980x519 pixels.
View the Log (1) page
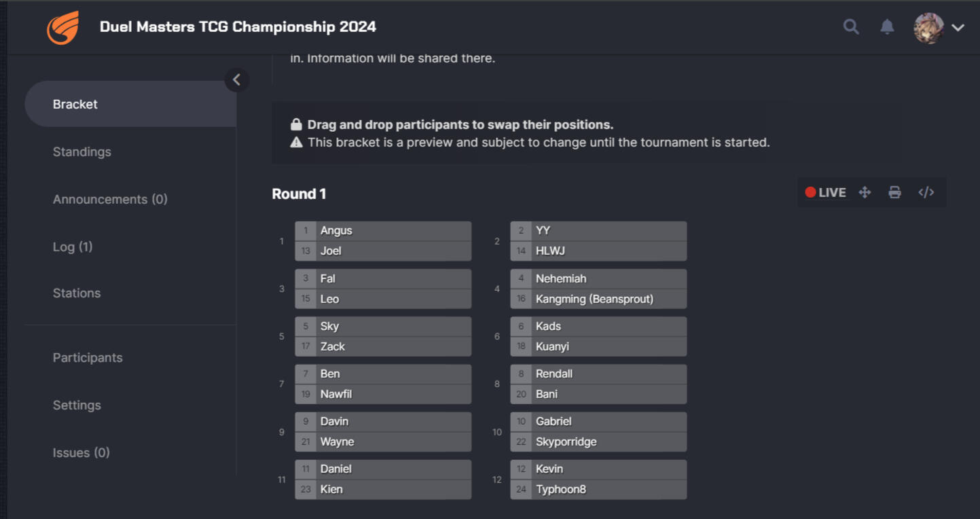click(x=72, y=247)
